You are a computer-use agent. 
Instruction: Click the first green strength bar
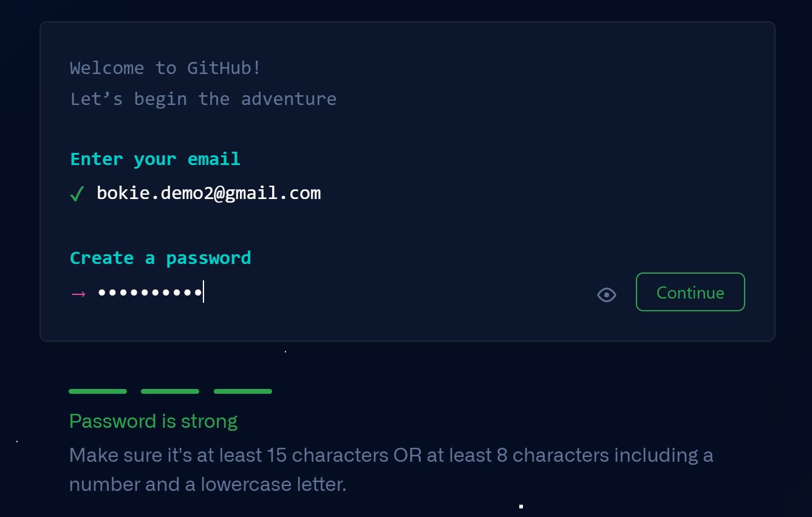coord(98,391)
